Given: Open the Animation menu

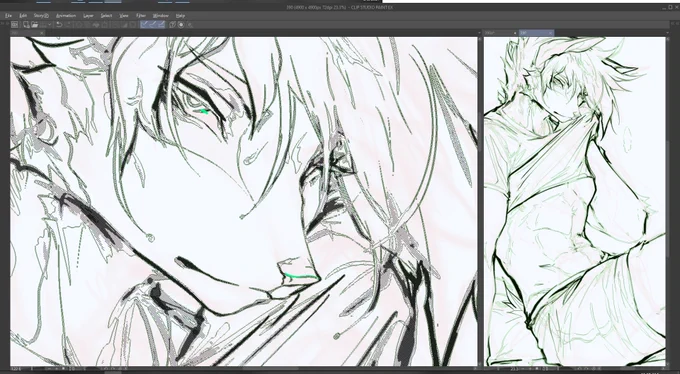Looking at the screenshot, I should 66,16.
